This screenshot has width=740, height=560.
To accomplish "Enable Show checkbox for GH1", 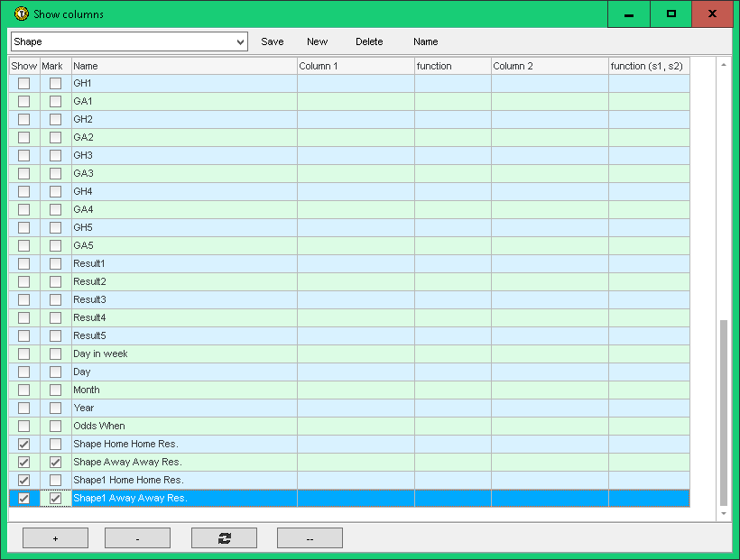I will coord(24,83).
